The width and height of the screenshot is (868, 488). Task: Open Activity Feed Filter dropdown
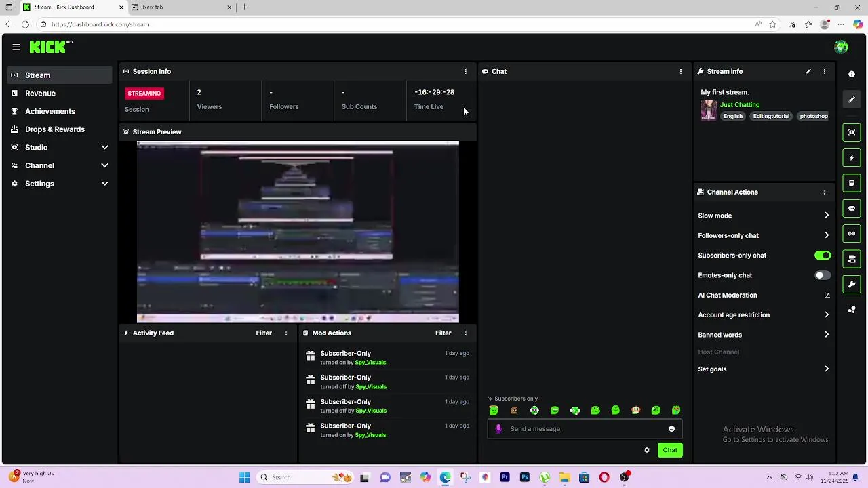[x=264, y=333]
